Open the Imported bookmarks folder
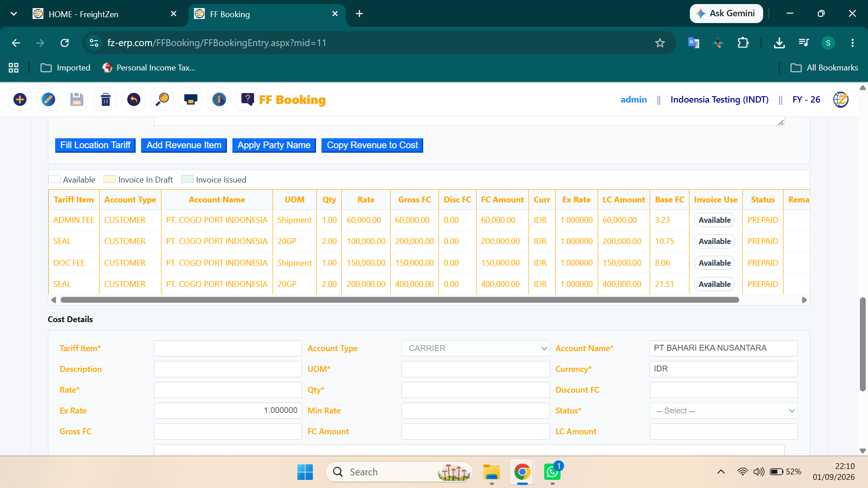 point(66,68)
